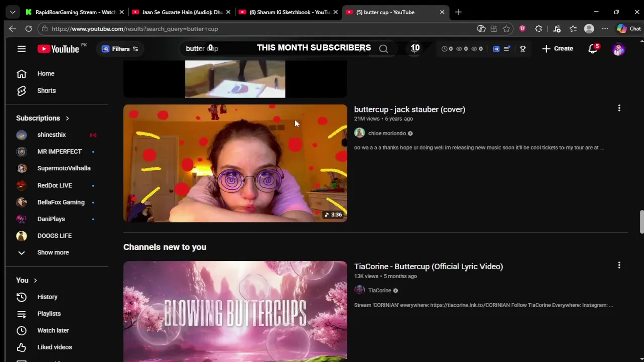The width and height of the screenshot is (644, 362).
Task: Expand the You section heading
Action: (26, 280)
